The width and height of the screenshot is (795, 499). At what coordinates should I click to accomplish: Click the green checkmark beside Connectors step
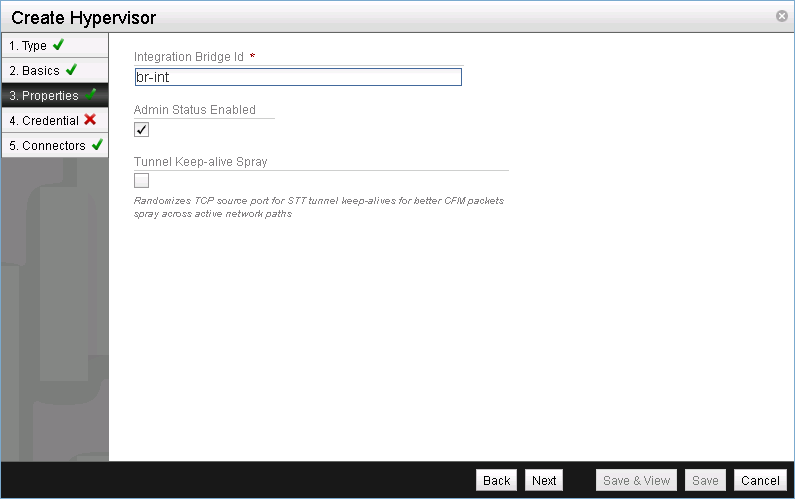[x=97, y=145]
